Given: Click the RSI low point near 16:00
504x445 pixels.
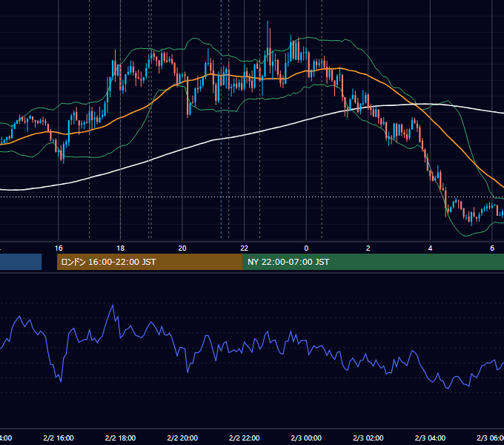Looking at the screenshot, I should 61,381.
